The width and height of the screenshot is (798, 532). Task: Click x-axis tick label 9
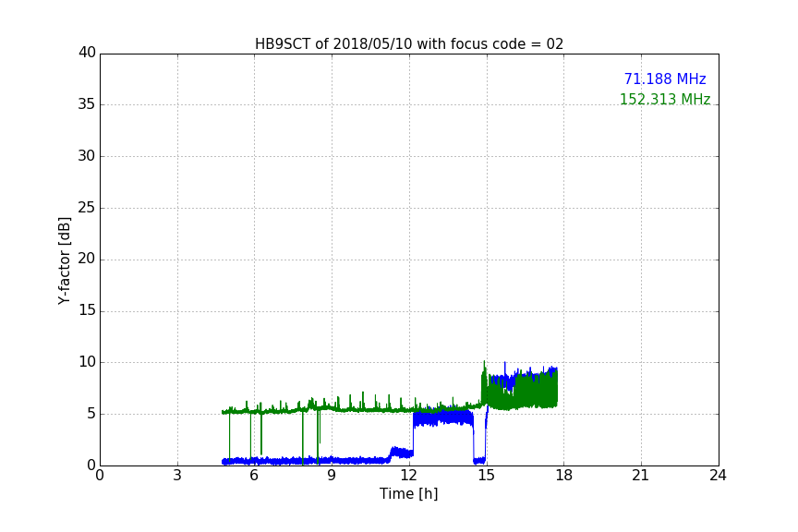(x=332, y=476)
